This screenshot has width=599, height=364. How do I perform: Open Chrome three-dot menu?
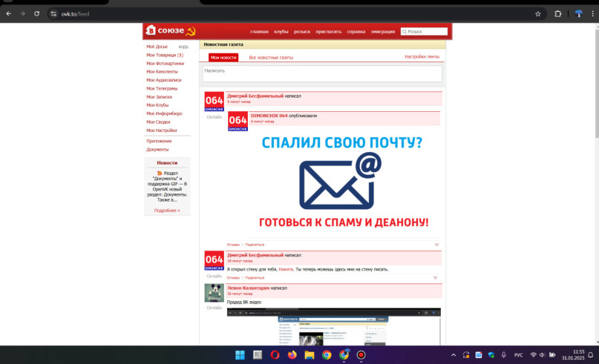point(592,14)
